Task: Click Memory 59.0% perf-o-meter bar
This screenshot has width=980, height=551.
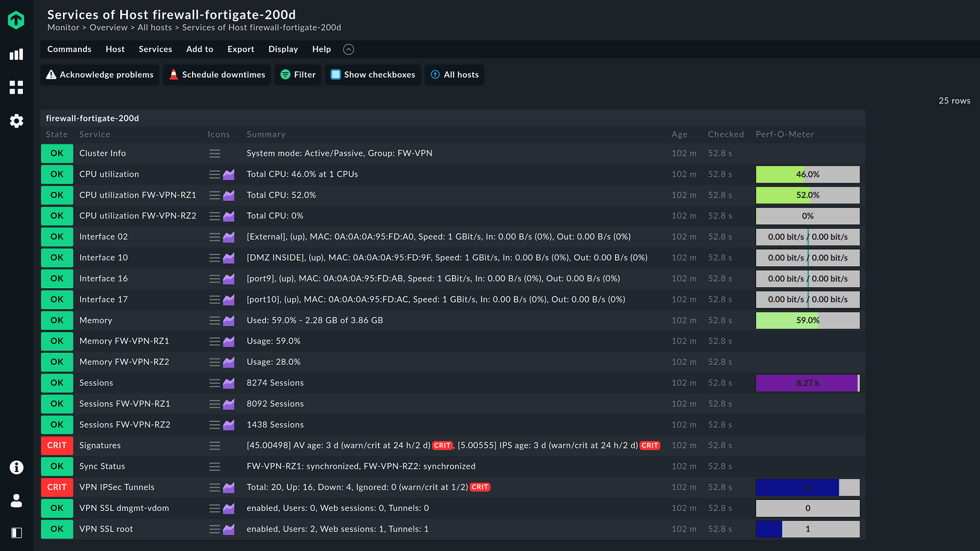Action: 808,321
